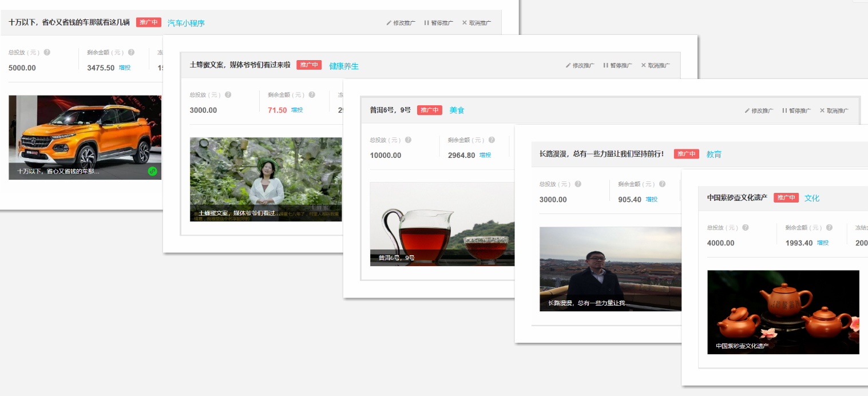The width and height of the screenshot is (868, 396).
Task: Click 暂停推广 in the car promotion card
Action: (x=439, y=23)
